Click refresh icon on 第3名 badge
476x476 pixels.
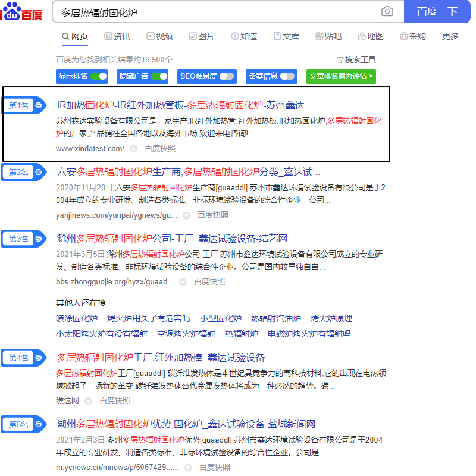point(39,239)
